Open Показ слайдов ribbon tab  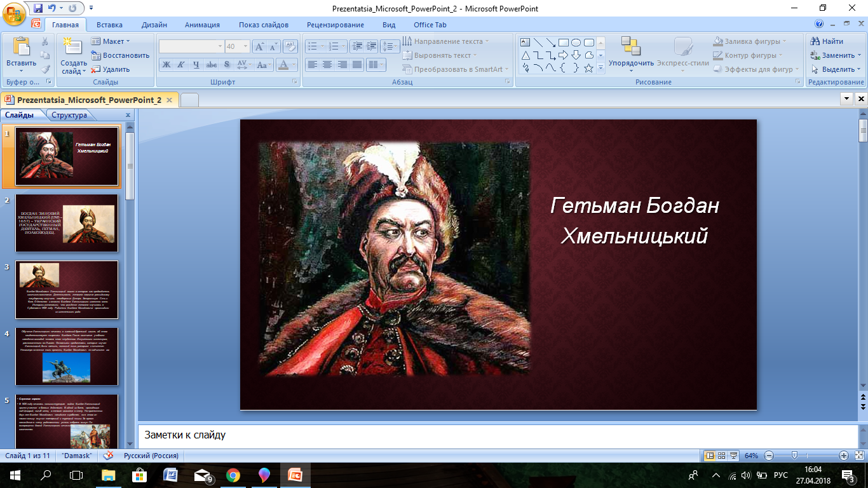tap(264, 25)
